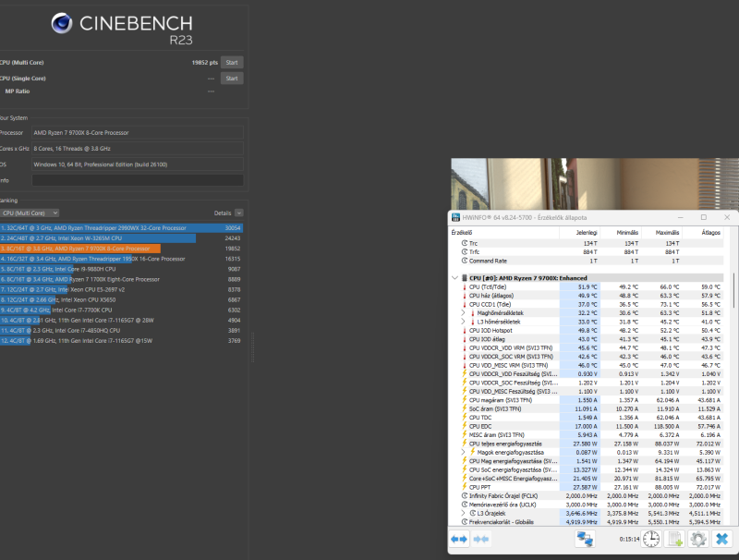Toggle the ranking Details dropdown arrow
Image resolution: width=739 pixels, height=560 pixels.
pos(239,213)
